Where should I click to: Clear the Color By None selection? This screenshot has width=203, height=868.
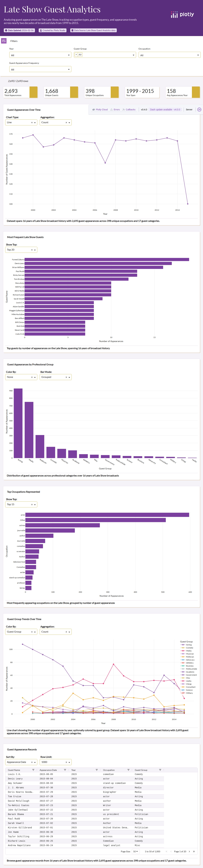pos(32,377)
